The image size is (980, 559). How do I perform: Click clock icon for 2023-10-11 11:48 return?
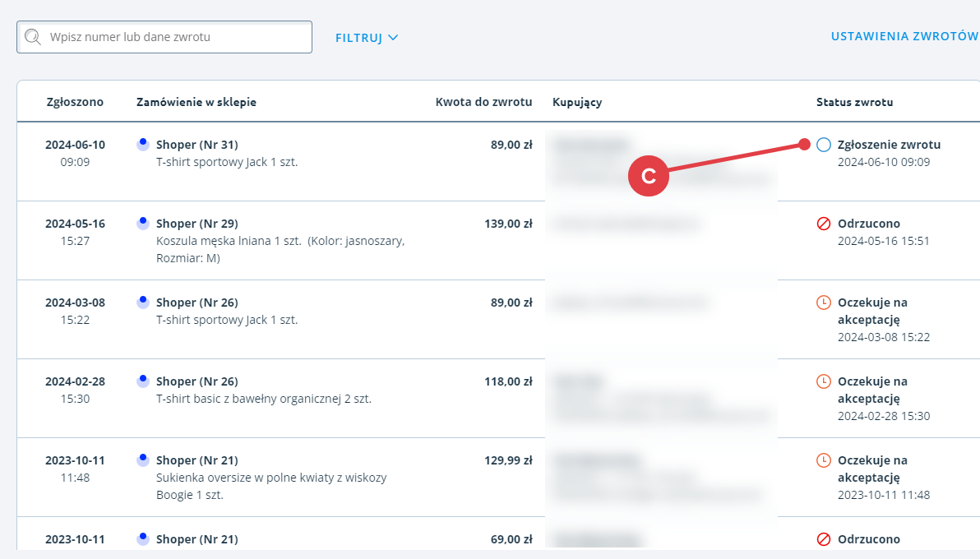click(824, 460)
